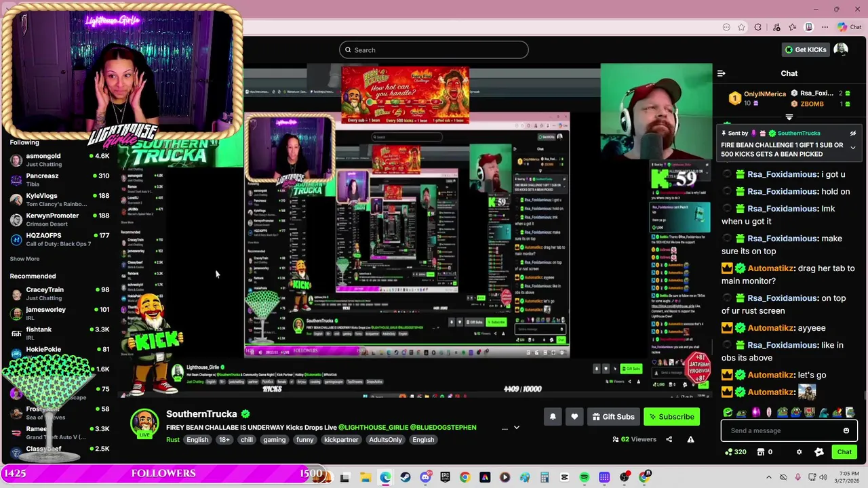This screenshot has width=868, height=488.
Task: Open @BLUEDOGSTEPHEN link in stream title
Action: [443, 428]
